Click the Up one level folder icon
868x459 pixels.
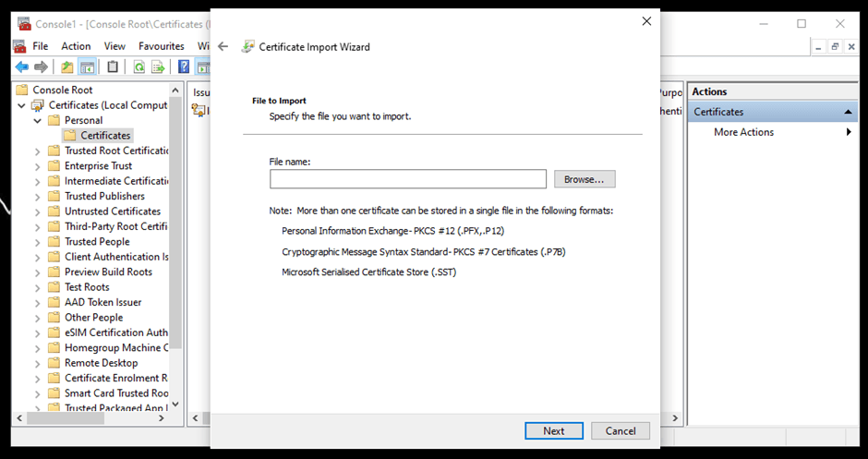tap(67, 67)
